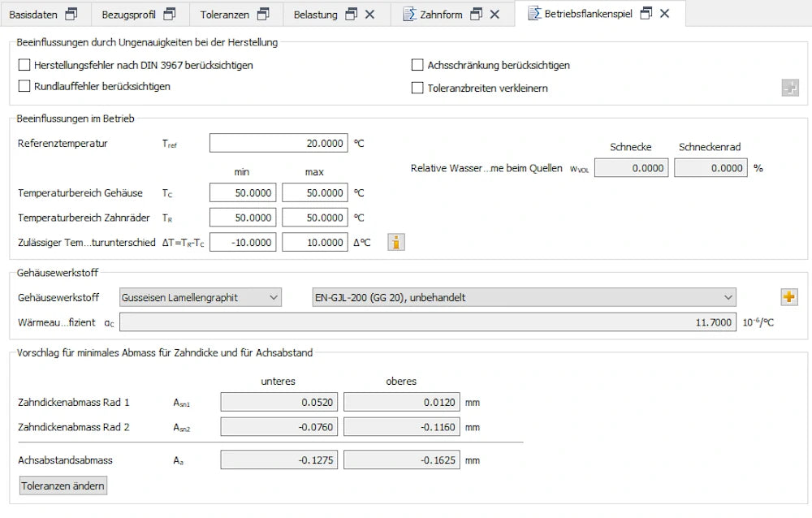Click undock icon on Toleranzen tab

point(263,14)
